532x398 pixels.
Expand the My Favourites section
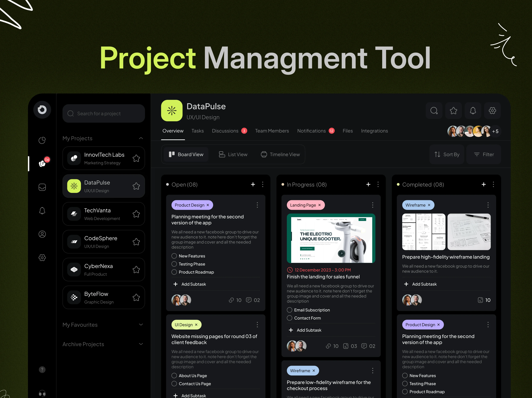point(141,325)
